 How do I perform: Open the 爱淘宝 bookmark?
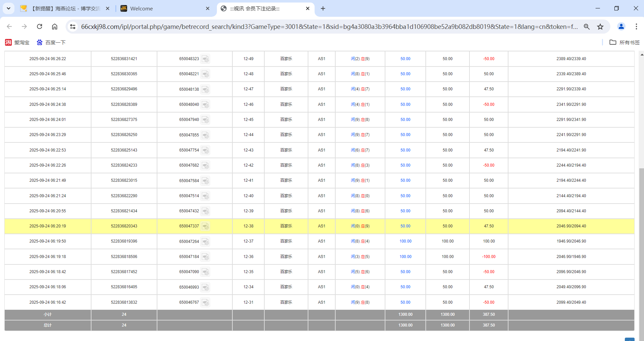pyautogui.click(x=17, y=42)
